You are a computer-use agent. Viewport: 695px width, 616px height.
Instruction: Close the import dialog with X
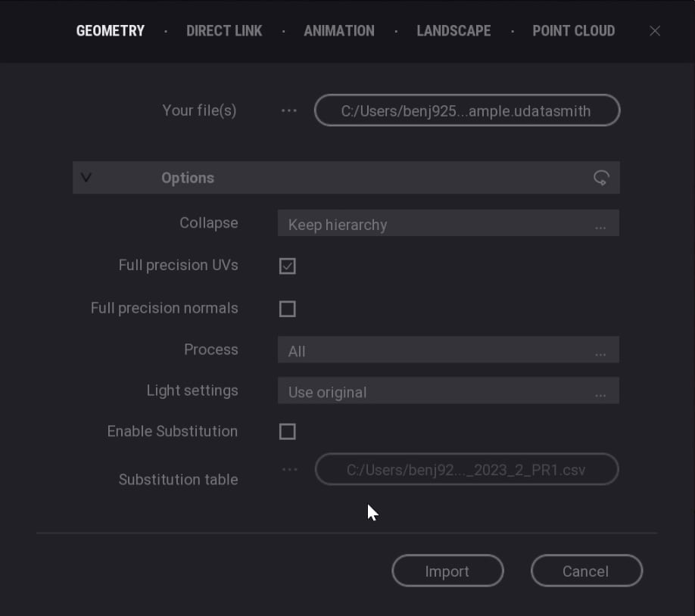[x=655, y=31]
